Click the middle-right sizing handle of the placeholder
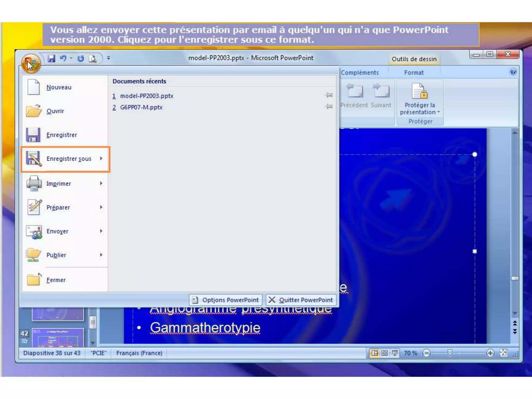 coord(475,251)
